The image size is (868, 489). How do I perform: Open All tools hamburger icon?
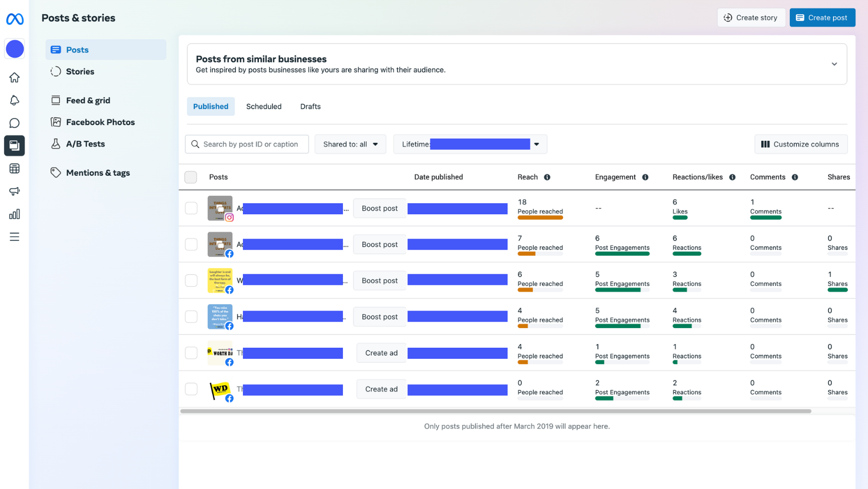pos(14,237)
